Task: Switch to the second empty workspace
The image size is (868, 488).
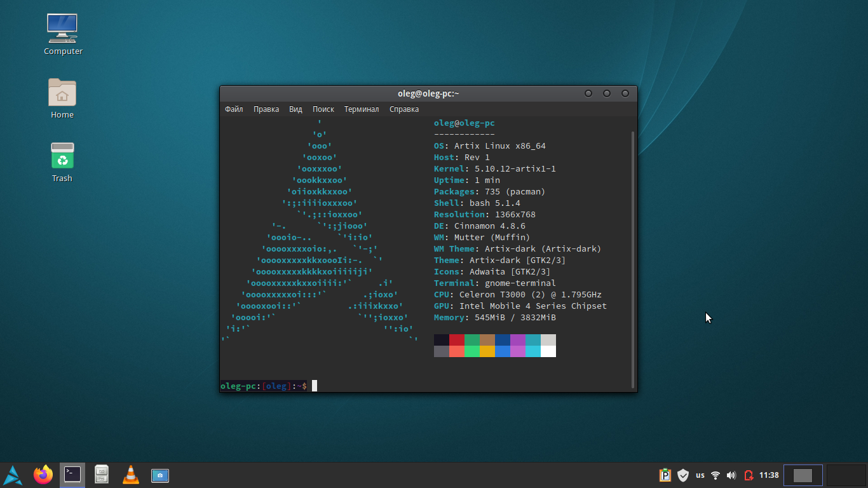Action: (846, 475)
